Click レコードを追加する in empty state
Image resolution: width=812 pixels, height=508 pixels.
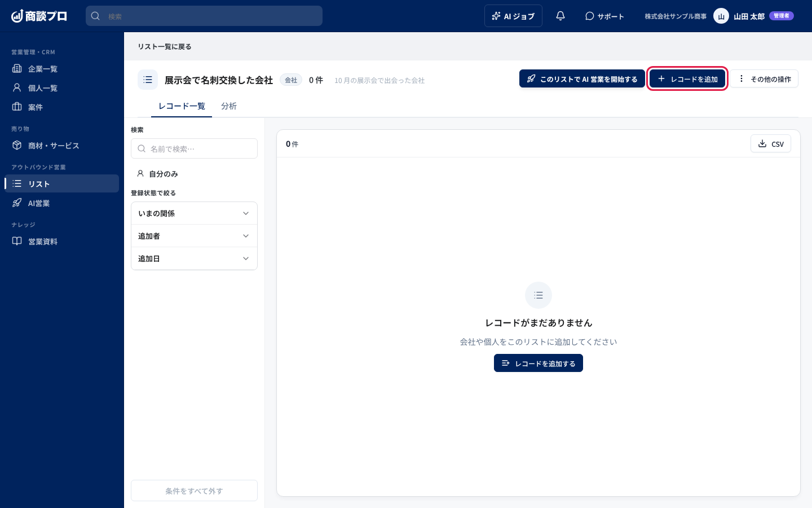tap(539, 363)
